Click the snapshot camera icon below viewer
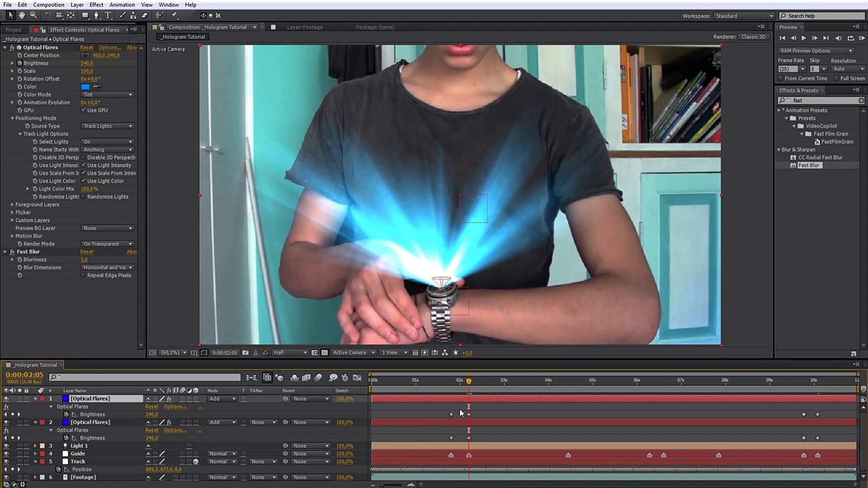The image size is (868, 488). (245, 353)
